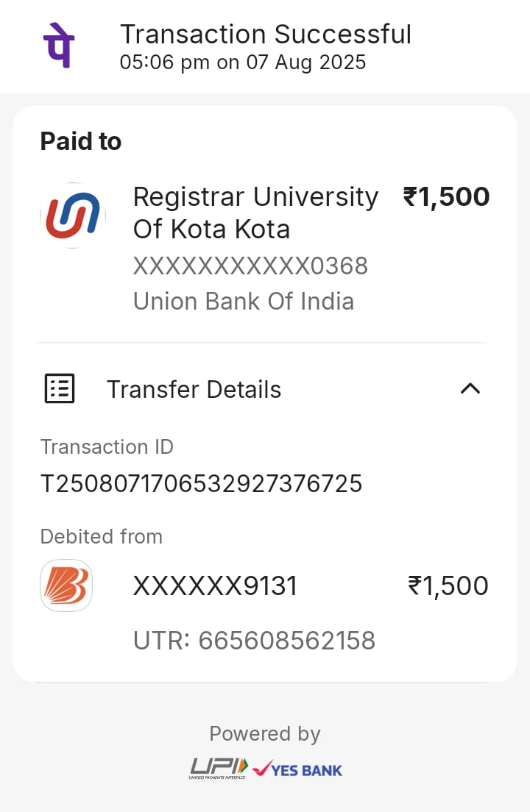The width and height of the screenshot is (530, 812).
Task: Click the masked account number ending 0368
Action: (x=250, y=266)
